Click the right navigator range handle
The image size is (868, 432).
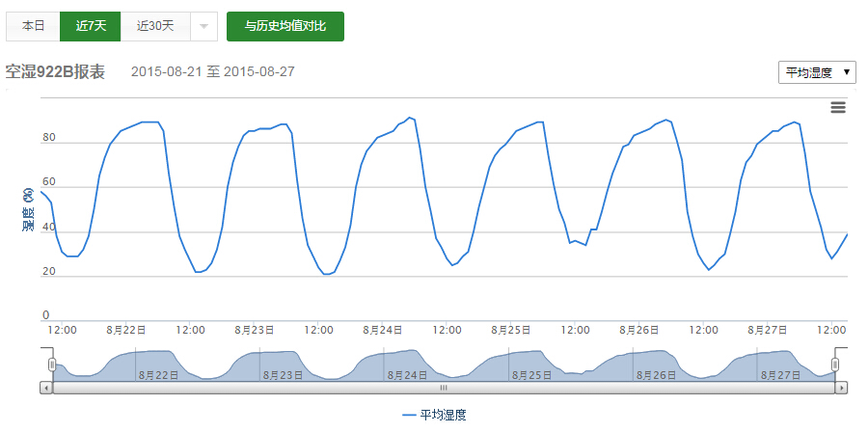835,364
